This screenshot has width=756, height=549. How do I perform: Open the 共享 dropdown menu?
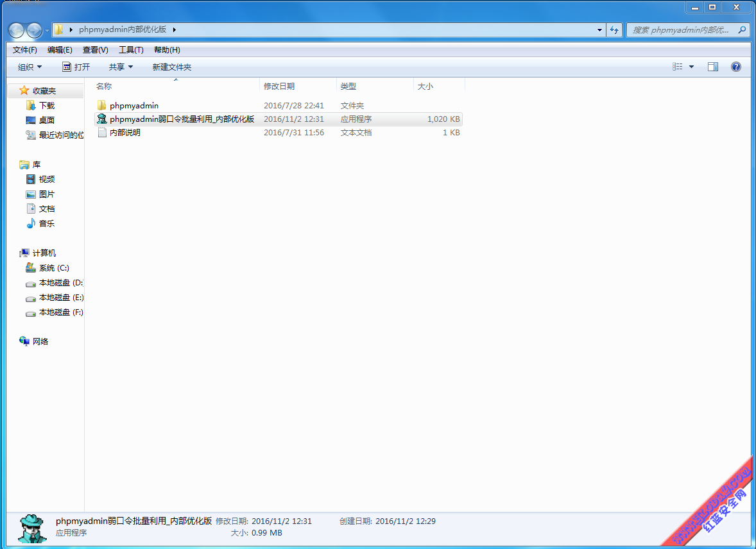121,67
